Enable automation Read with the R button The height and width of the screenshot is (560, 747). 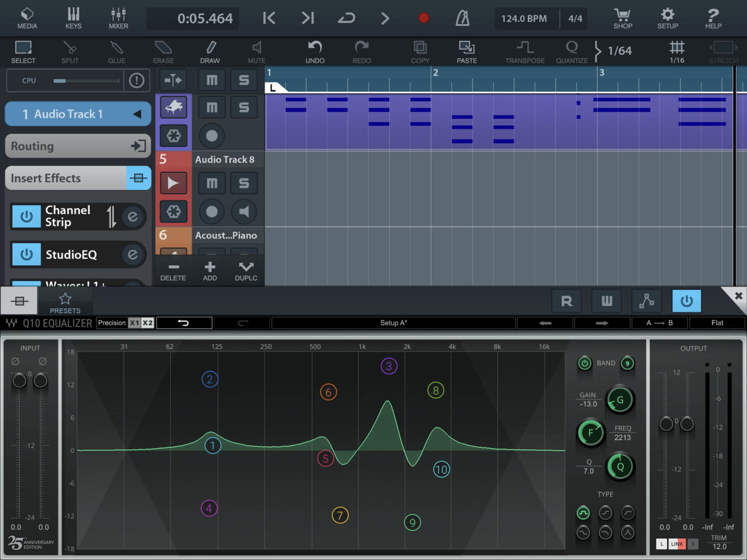566,301
